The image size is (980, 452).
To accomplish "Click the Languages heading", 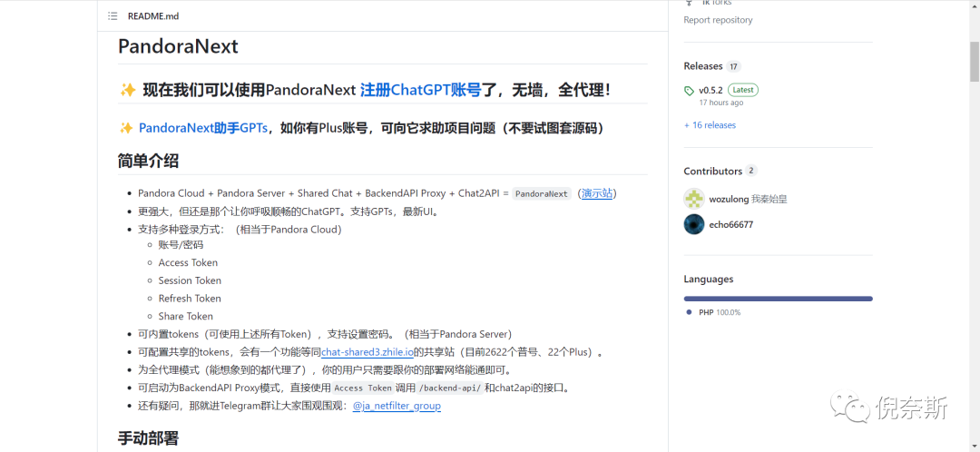I will [x=709, y=280].
